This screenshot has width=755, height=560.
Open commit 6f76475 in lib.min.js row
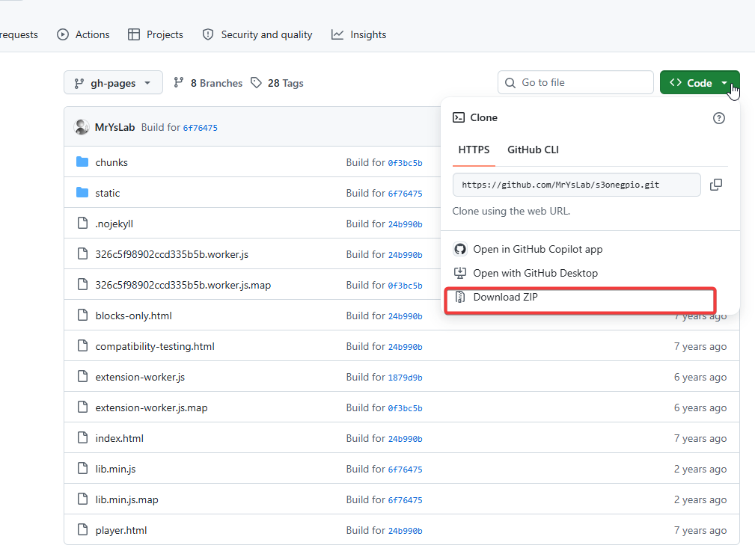pyautogui.click(x=405, y=470)
